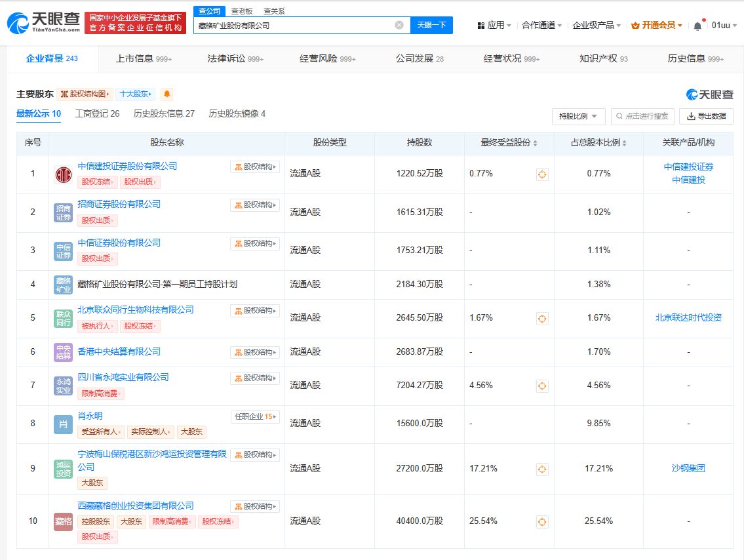The height and width of the screenshot is (560, 744).
Task: Click 股权结构 icon for 中信建投证券
Action: tap(255, 167)
